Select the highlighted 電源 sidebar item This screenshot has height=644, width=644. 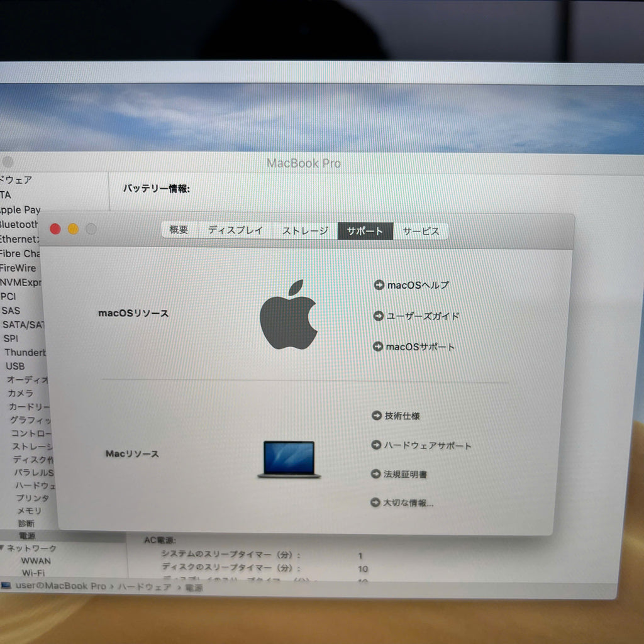click(28, 536)
